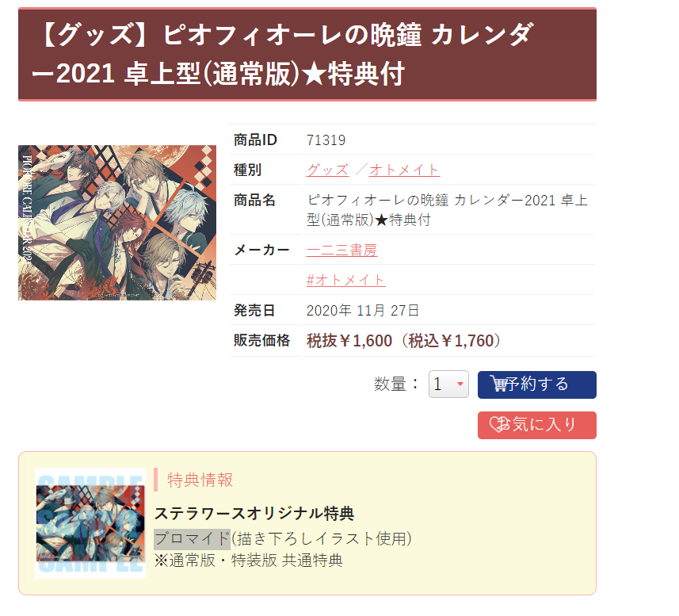Click the 予約する reserve button text
The image size is (679, 616).
coord(537,384)
